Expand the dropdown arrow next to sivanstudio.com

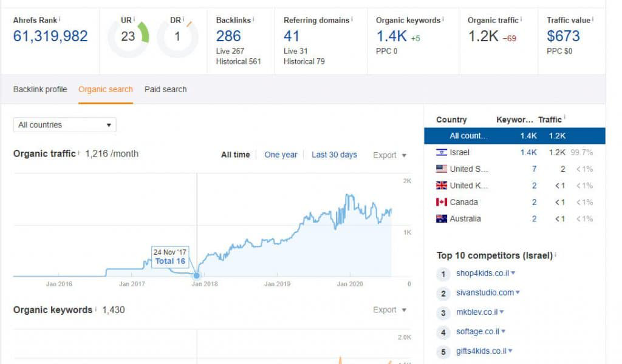point(518,292)
